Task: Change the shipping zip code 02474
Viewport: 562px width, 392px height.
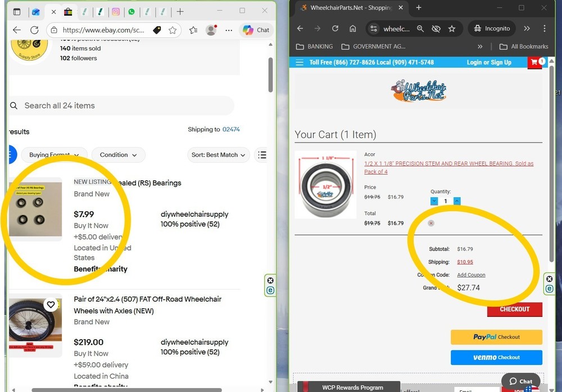Action: click(231, 129)
